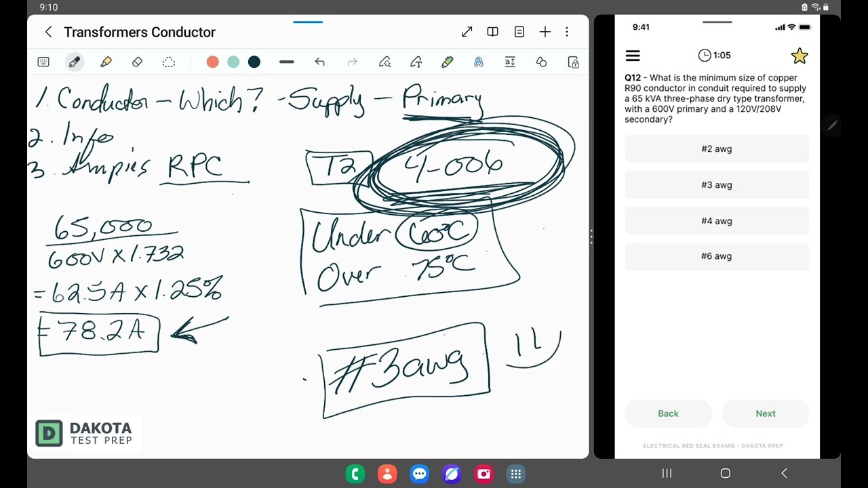Select the purple handwriting-to-text tool
This screenshot has width=868, height=488.
tap(479, 62)
